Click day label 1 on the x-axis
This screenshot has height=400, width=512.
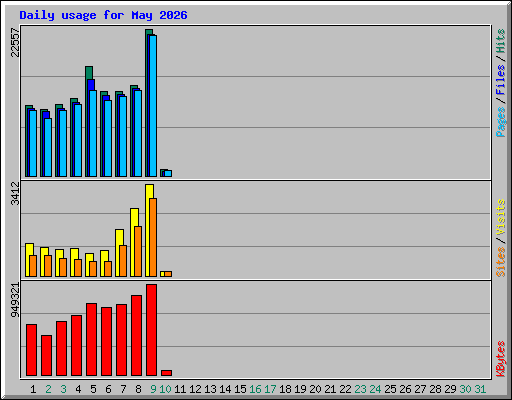point(33,389)
